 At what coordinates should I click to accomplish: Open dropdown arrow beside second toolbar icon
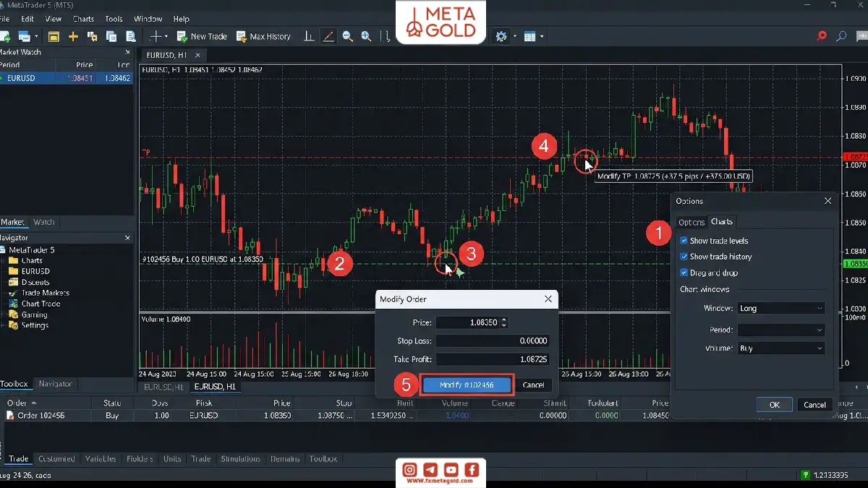[35, 36]
